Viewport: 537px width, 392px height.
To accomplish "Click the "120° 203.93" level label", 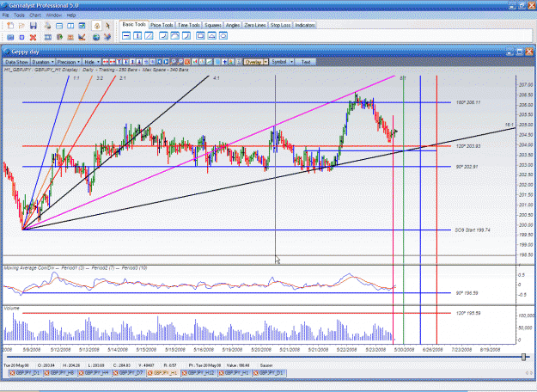I will coord(467,146).
